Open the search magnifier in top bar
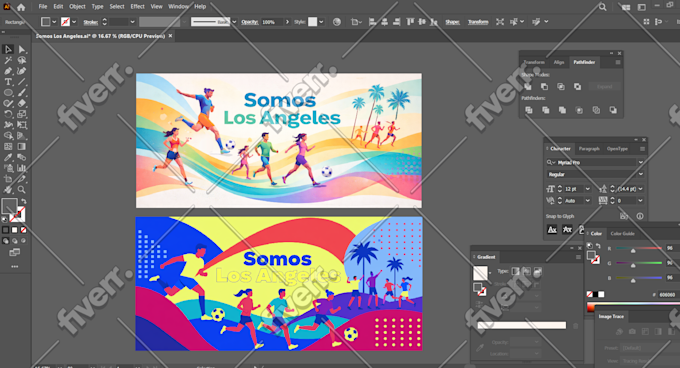 click(x=602, y=7)
